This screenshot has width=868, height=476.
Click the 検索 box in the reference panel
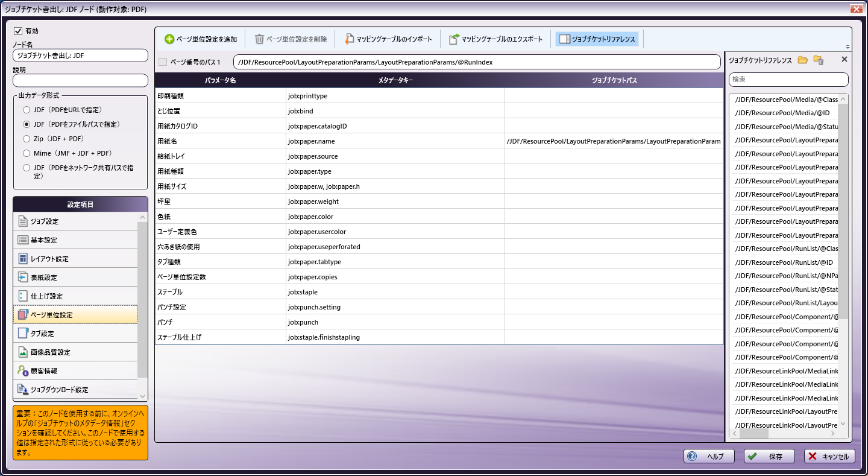tap(788, 79)
